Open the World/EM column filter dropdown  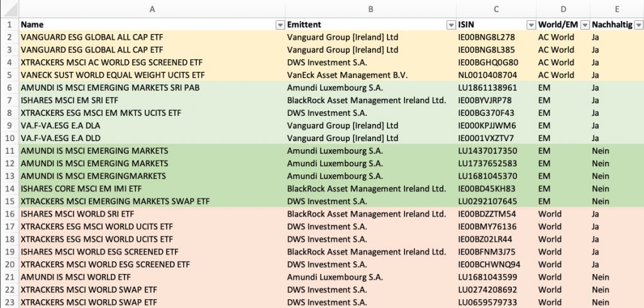(x=584, y=25)
